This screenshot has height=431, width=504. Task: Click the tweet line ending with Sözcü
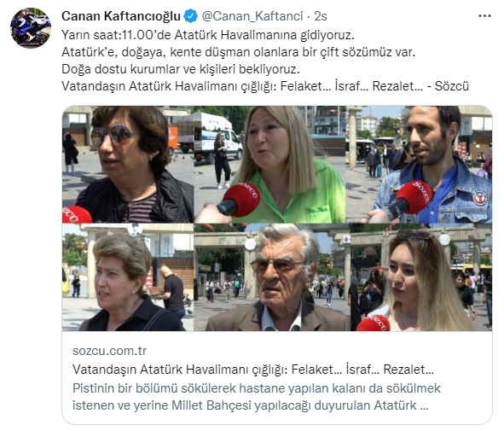(265, 86)
